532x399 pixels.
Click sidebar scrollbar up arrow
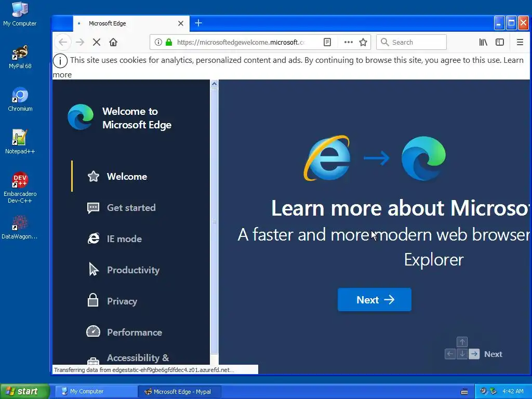[214, 84]
